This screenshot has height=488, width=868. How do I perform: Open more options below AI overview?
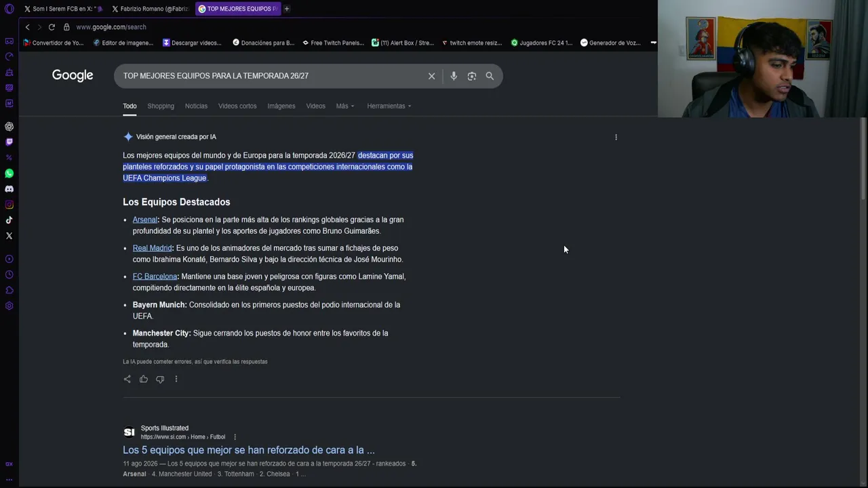(x=176, y=379)
